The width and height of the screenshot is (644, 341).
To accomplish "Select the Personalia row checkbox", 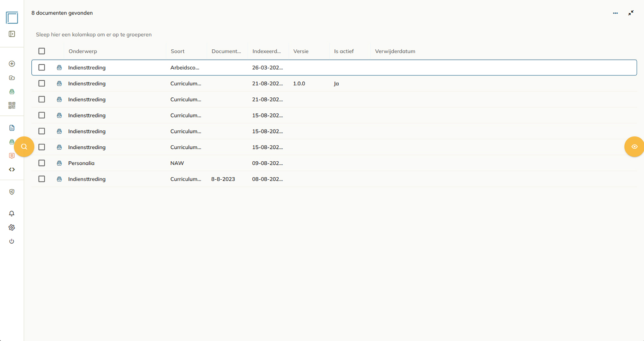I will click(x=42, y=163).
